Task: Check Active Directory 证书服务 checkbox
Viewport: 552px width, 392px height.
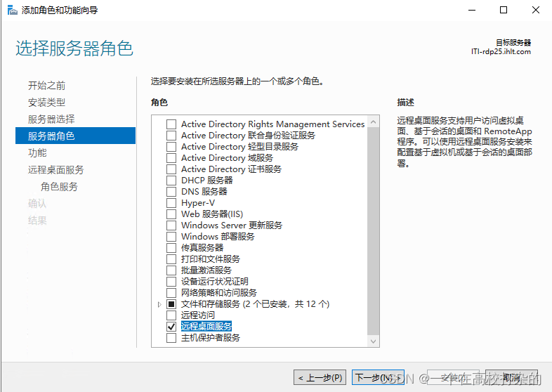Action: pyautogui.click(x=171, y=169)
